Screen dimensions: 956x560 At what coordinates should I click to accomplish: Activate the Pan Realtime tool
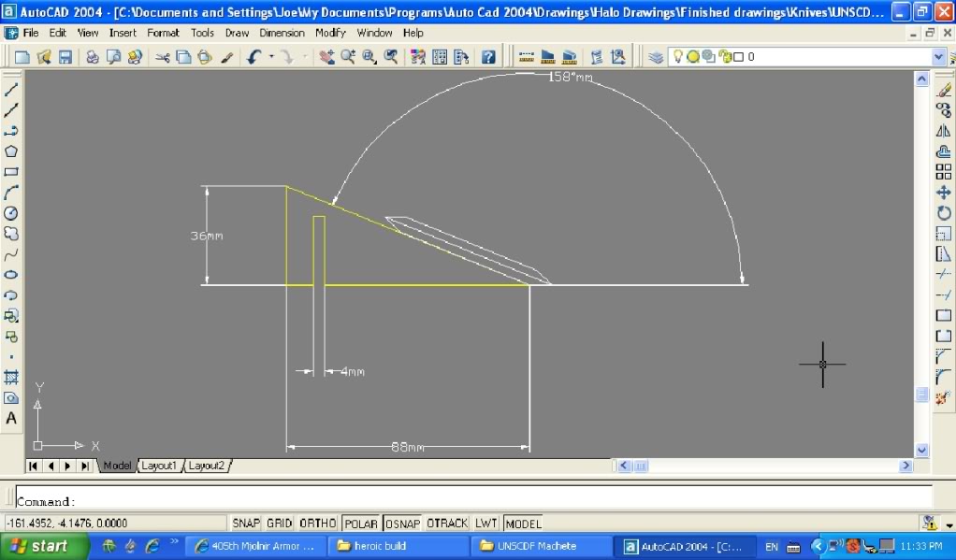326,57
